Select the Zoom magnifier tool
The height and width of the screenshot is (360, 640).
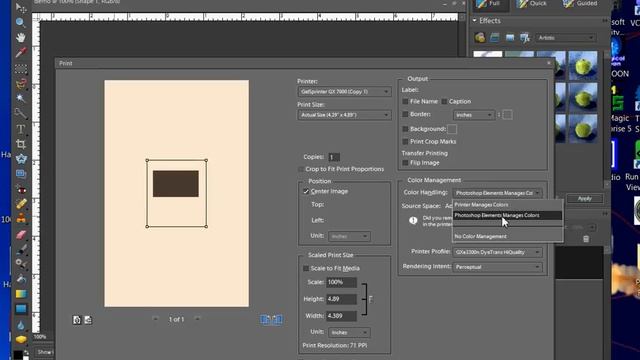click(x=20, y=22)
